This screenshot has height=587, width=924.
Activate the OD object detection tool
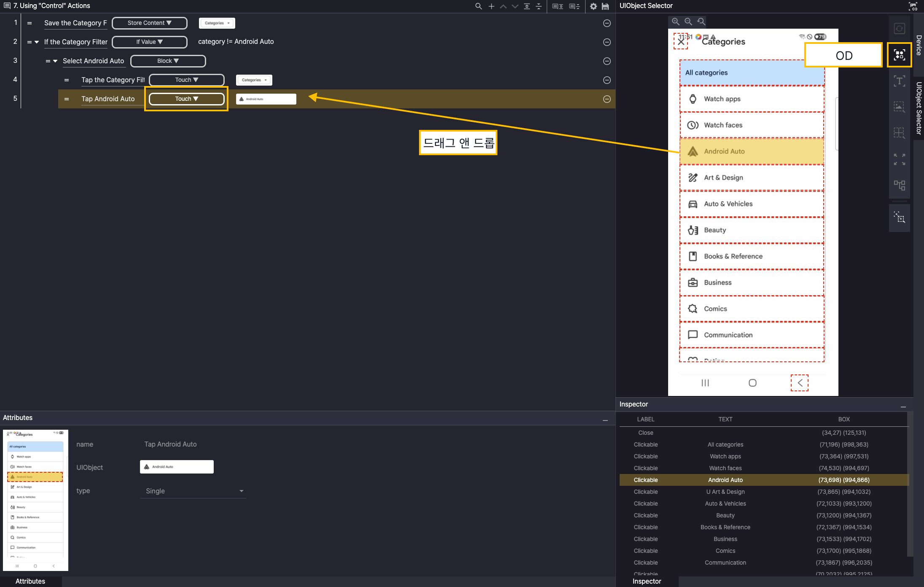(x=899, y=55)
